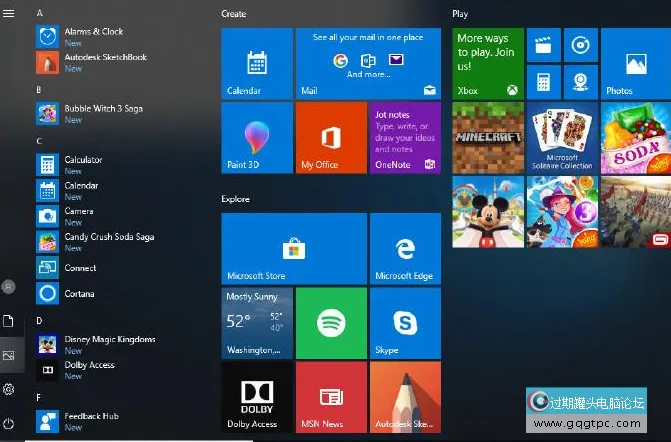Click the Play group title
The image size is (671, 442).
click(x=460, y=14)
